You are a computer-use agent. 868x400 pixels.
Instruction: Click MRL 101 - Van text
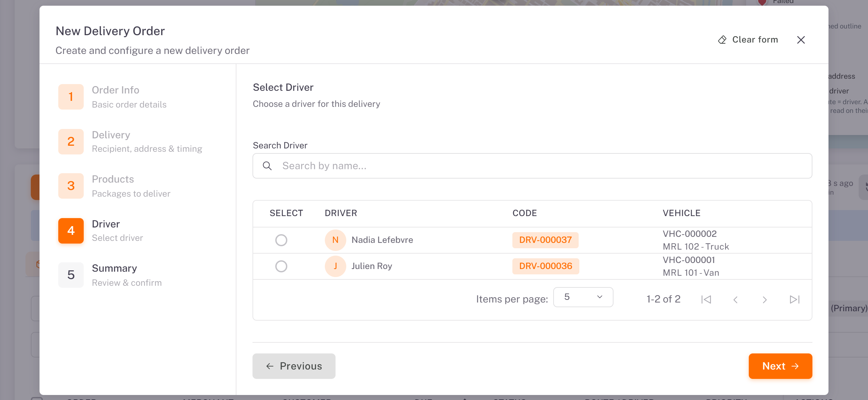click(x=691, y=273)
